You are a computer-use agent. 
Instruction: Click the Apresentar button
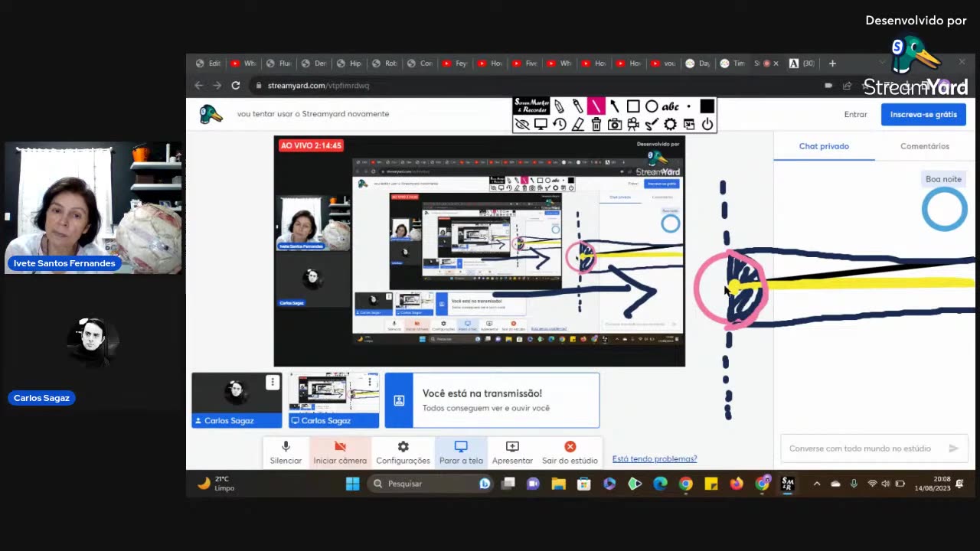(x=512, y=452)
